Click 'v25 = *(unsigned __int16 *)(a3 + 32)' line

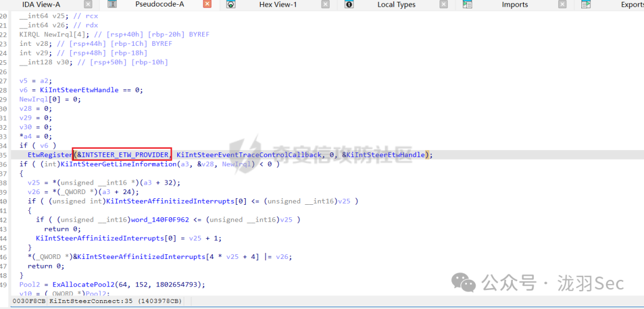(104, 182)
